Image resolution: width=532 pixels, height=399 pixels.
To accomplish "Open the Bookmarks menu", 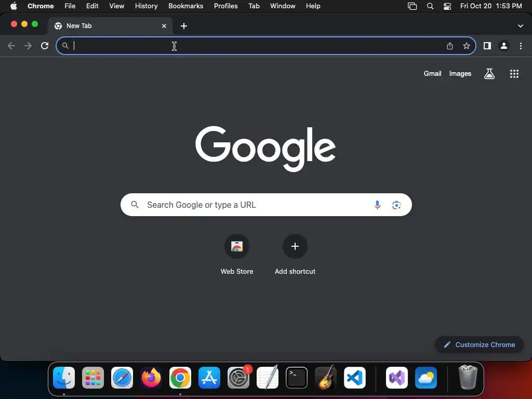I will point(186,6).
